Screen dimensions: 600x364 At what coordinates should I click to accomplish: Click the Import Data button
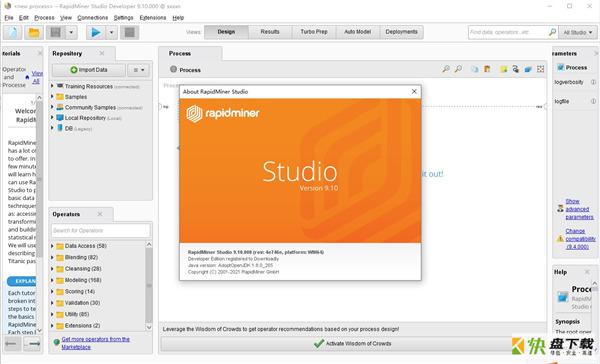click(x=89, y=70)
